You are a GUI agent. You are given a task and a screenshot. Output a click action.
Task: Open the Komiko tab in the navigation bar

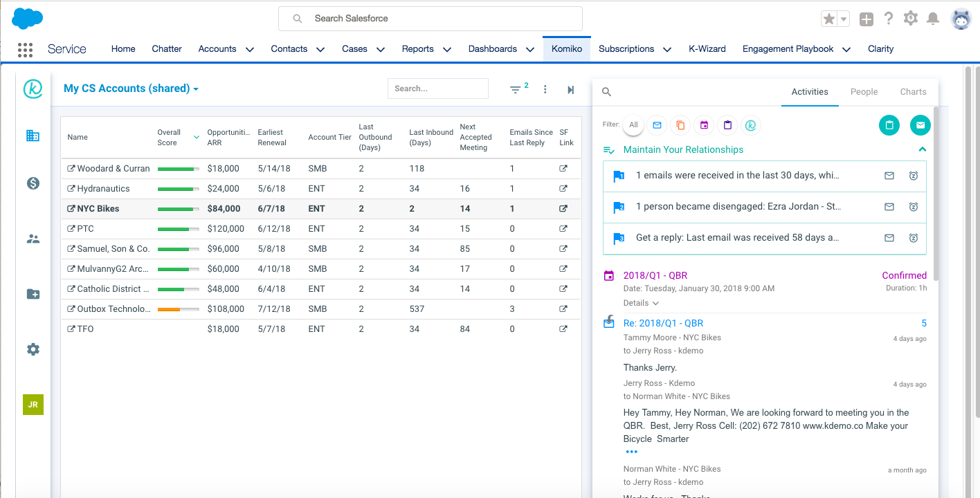click(567, 48)
